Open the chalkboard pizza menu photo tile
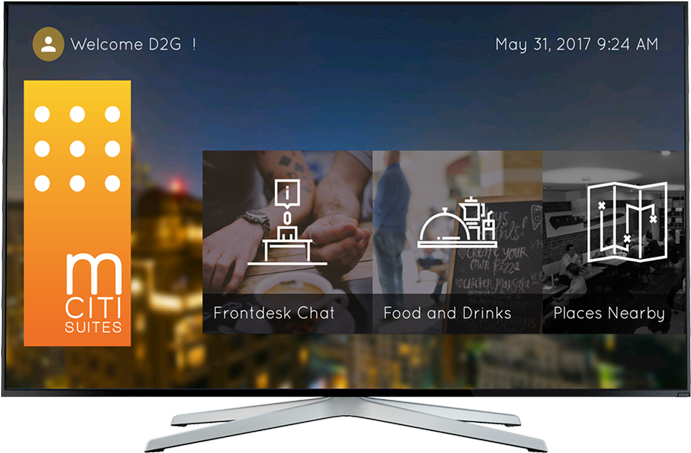This screenshot has width=691, height=453. (457, 242)
